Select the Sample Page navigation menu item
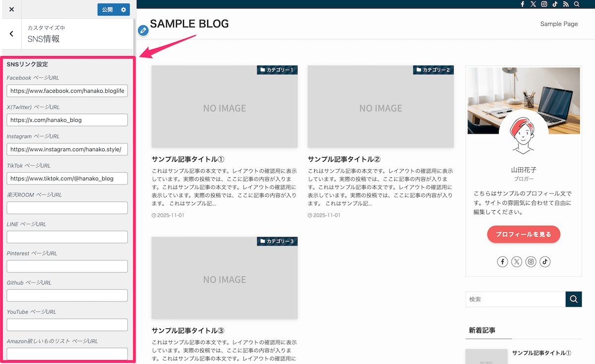Viewport: 595px width, 364px height. (x=559, y=23)
